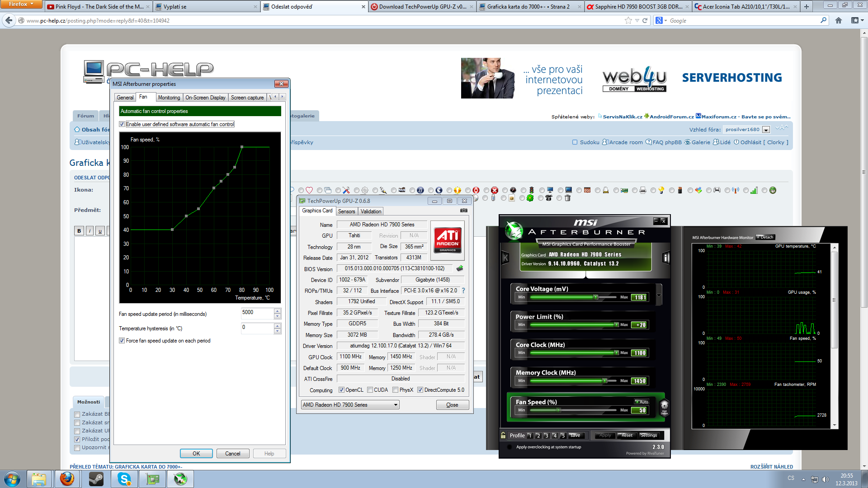Switch to the General properties tab
The height and width of the screenshot is (488, 868).
coord(125,98)
